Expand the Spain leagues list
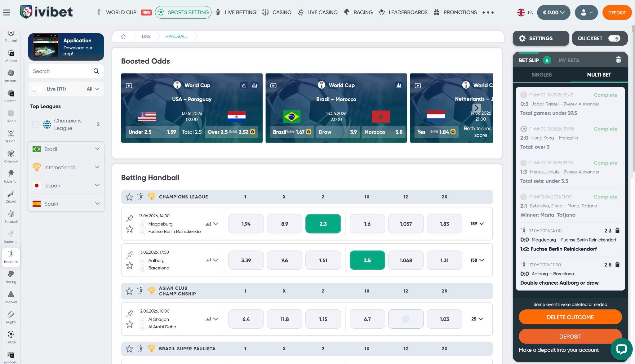635x364 pixels. 66,204
